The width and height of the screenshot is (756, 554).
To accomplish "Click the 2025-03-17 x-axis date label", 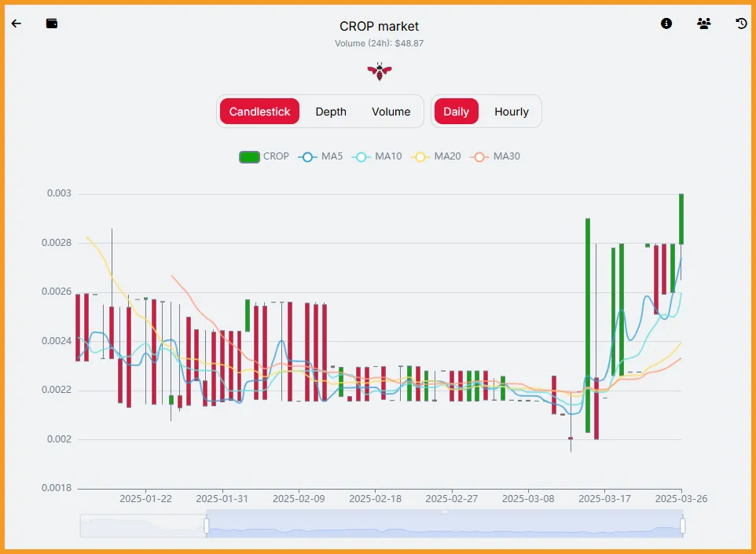I will [x=604, y=498].
